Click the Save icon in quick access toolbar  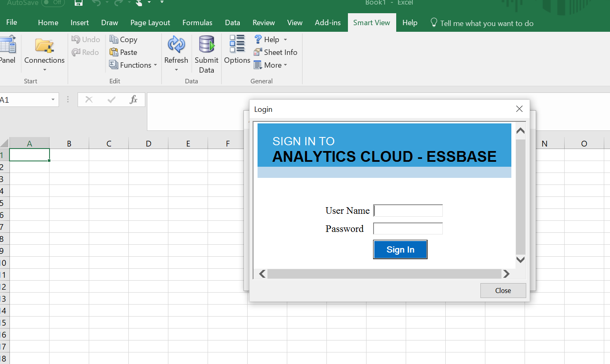click(78, 3)
